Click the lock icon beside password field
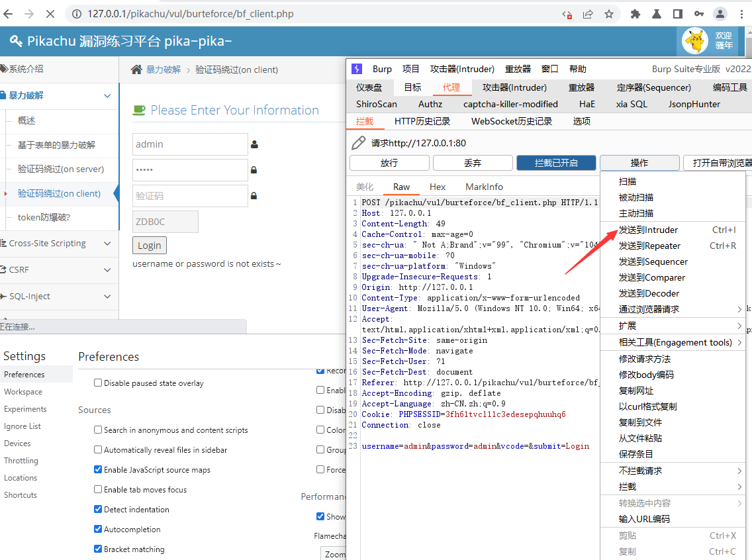The width and height of the screenshot is (752, 560). pos(254,169)
